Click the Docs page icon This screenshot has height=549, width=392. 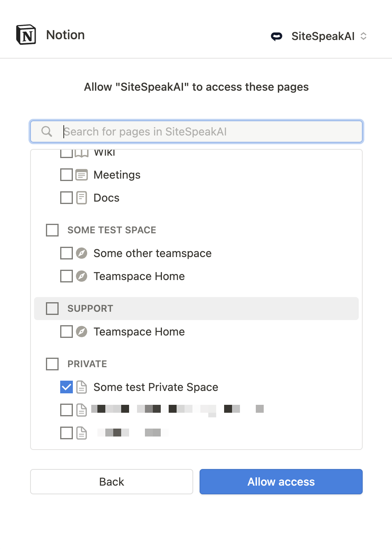82,198
